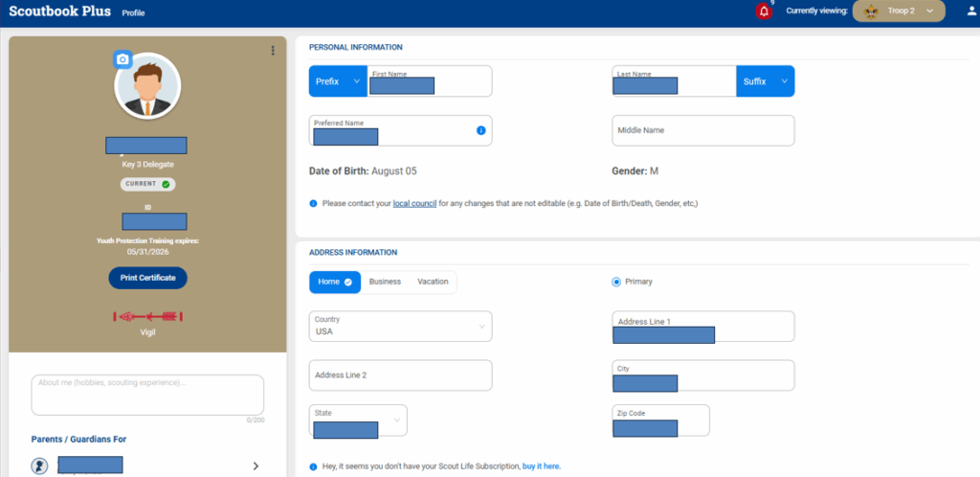Open the Prefix dropdown
The height and width of the screenshot is (477, 980).
pyautogui.click(x=337, y=81)
